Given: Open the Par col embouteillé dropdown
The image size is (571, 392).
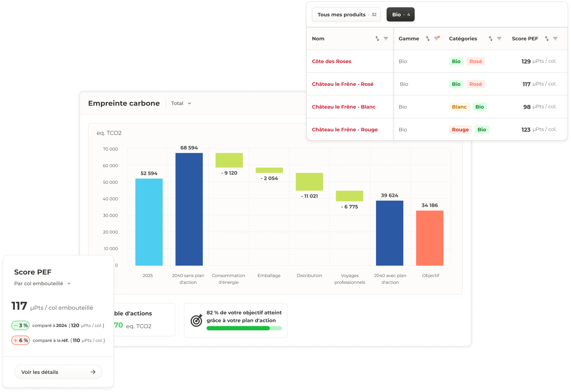Looking at the screenshot, I should click(x=42, y=284).
